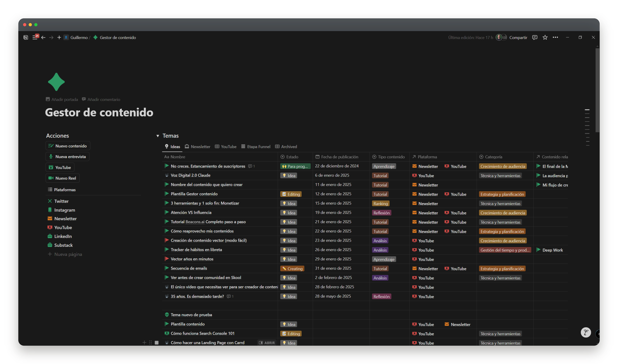Add row with plus beside Landing Page row
Viewport: 618px width, 364px height.
click(144, 343)
